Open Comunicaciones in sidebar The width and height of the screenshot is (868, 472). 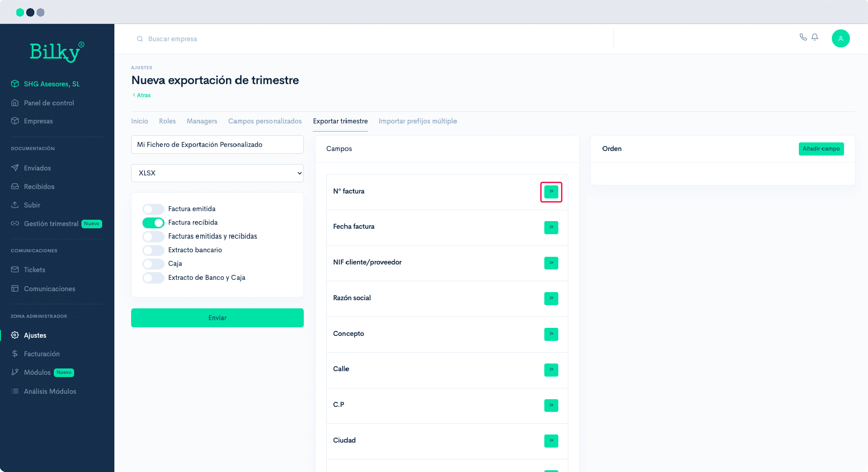pyautogui.click(x=50, y=288)
